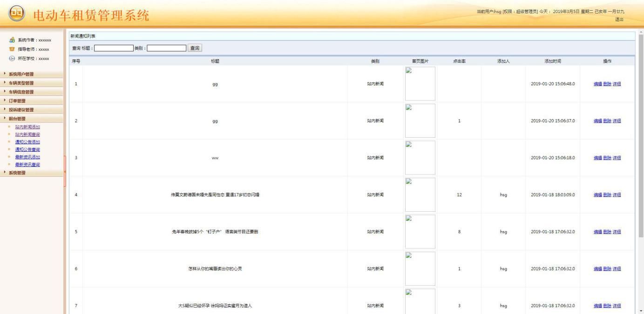Click the 所在学校 clock icon

click(x=12, y=59)
